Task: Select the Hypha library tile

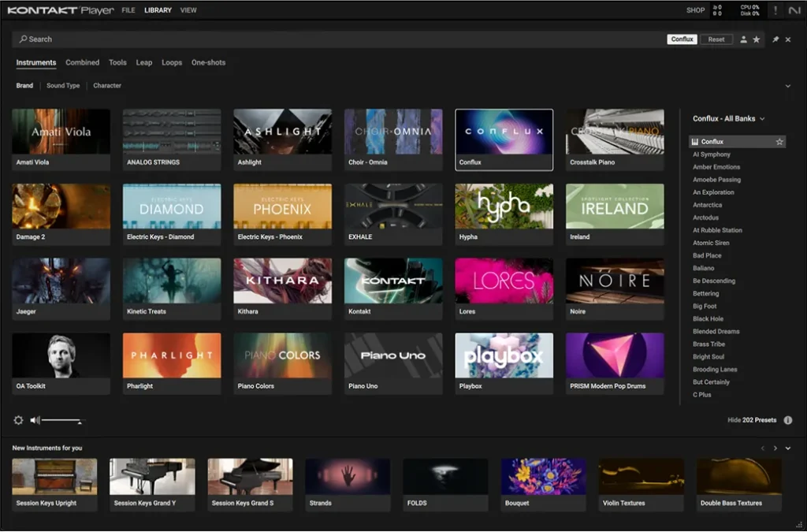Action: (504, 214)
